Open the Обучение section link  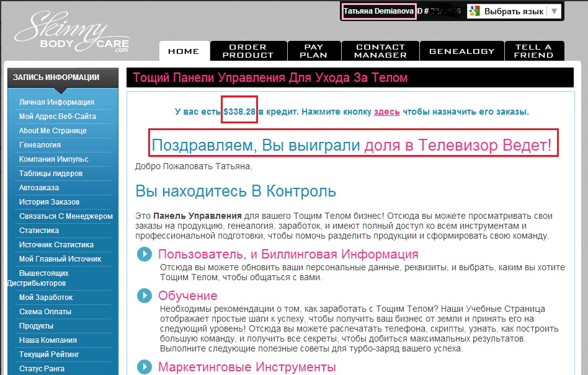(x=187, y=296)
